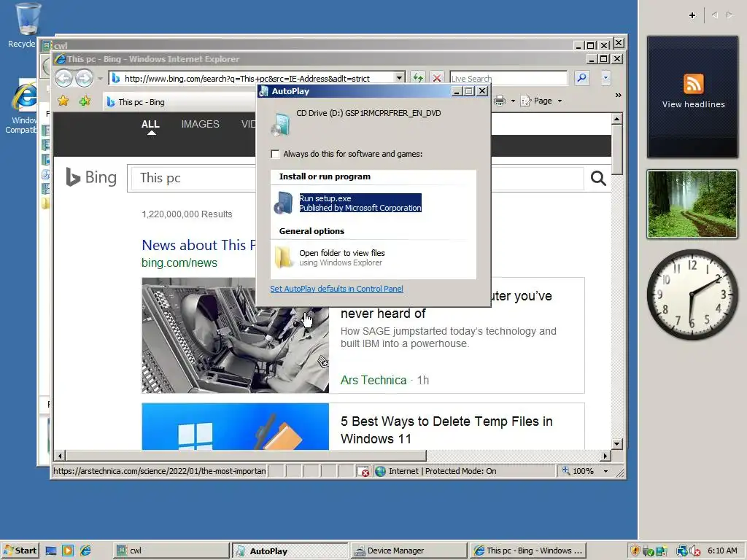This screenshot has height=560, width=747.
Task: Click the horizontal scrollbar left arrow in IE
Action: pos(60,456)
